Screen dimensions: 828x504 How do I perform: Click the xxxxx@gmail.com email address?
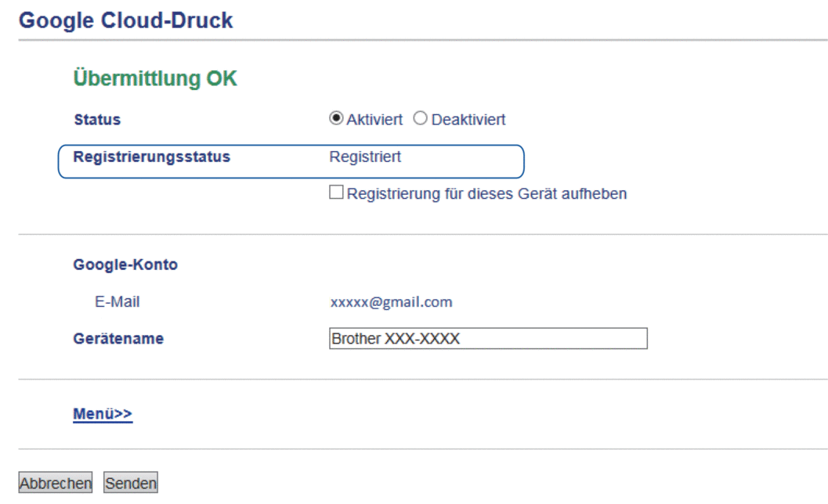pos(392,302)
